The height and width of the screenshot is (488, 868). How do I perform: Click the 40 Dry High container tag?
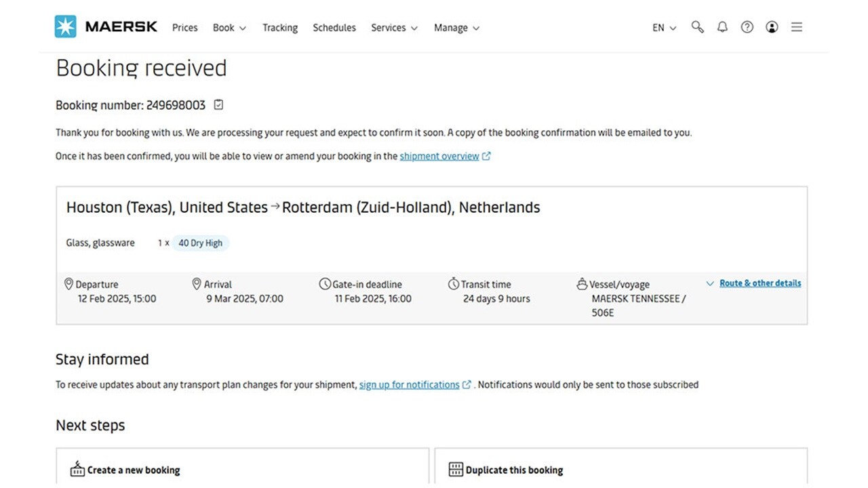(x=200, y=243)
